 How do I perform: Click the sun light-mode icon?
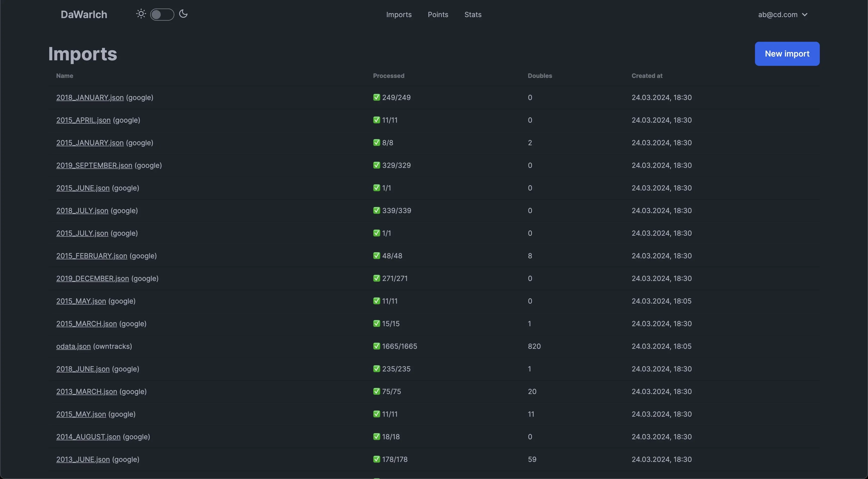[141, 14]
